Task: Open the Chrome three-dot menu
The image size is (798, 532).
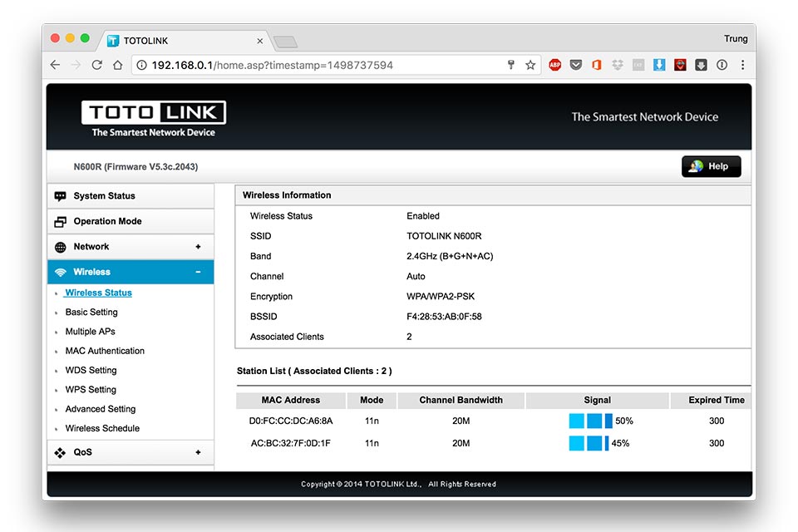Action: (x=742, y=65)
